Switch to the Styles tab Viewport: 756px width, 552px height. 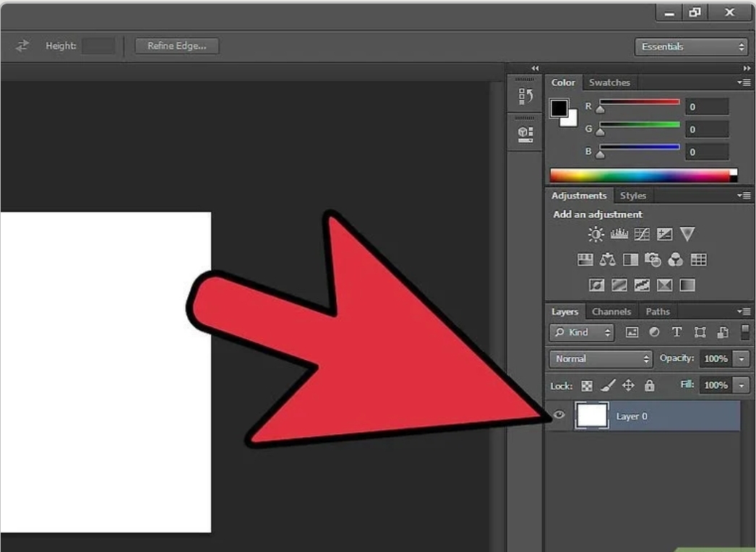point(633,196)
